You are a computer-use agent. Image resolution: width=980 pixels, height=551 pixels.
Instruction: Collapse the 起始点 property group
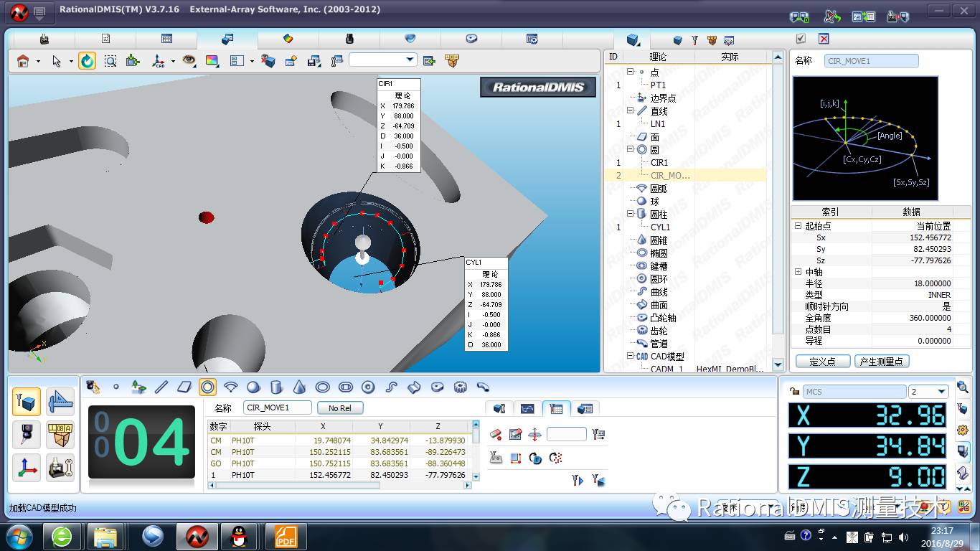pyautogui.click(x=798, y=226)
